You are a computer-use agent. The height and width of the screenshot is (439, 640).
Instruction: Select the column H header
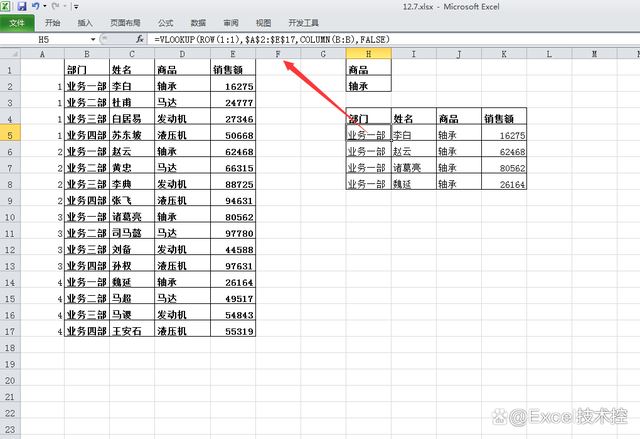[367, 53]
